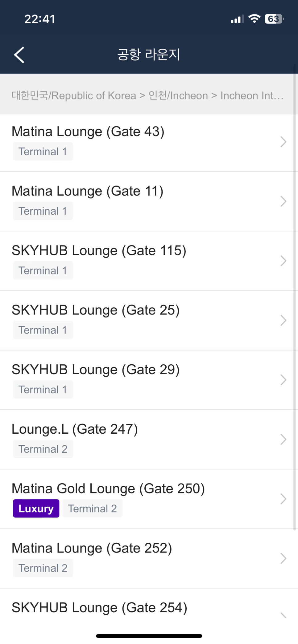This screenshot has height=644, width=298.
Task: Click the purple Luxury badge
Action: pyautogui.click(x=36, y=508)
